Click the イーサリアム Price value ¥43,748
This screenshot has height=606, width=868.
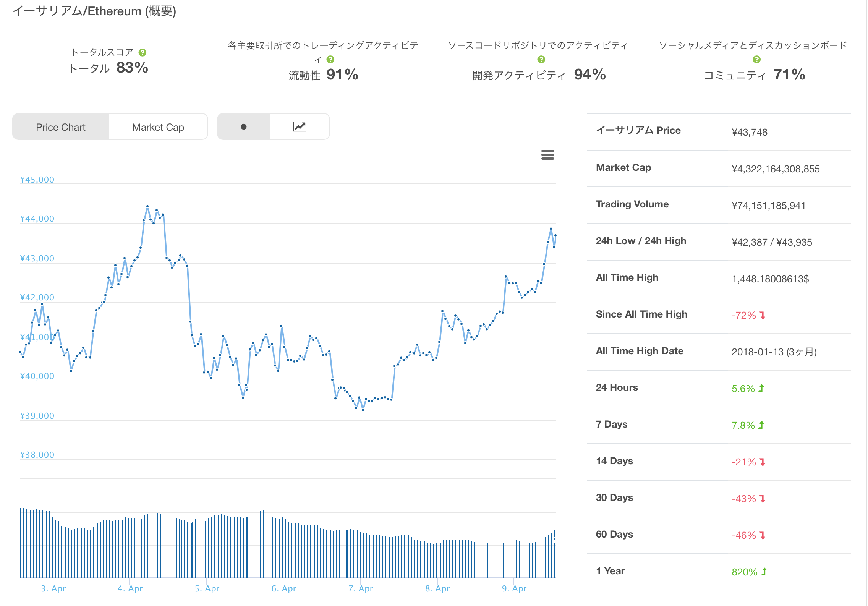point(749,132)
